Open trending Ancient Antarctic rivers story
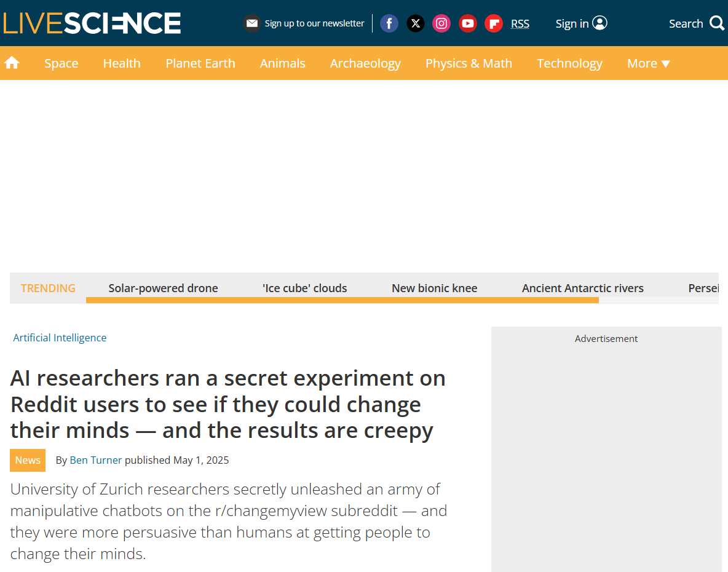The width and height of the screenshot is (728, 572). pos(583,288)
